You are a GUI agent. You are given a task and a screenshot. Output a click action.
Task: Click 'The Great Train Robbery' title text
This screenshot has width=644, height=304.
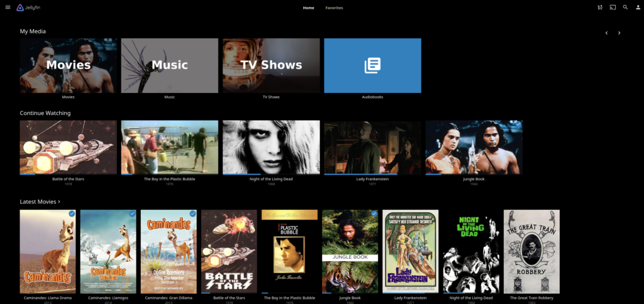pyautogui.click(x=531, y=298)
